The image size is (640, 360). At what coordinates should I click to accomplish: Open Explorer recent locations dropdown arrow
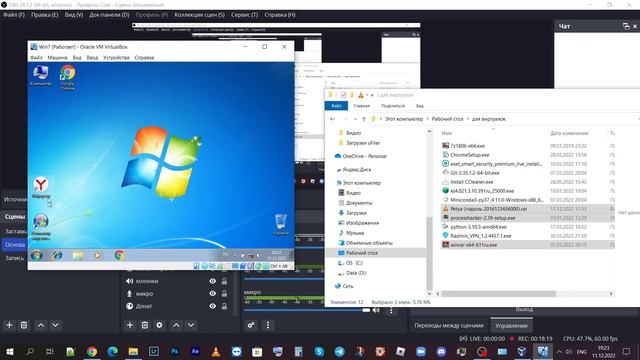pyautogui.click(x=356, y=119)
